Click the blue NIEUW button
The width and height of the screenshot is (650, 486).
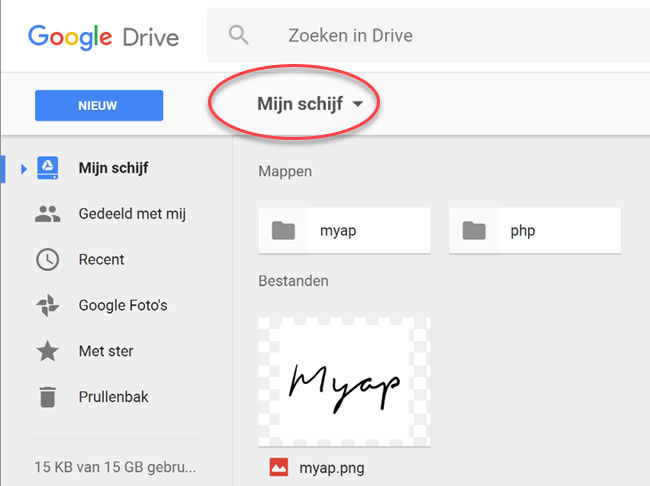99,105
